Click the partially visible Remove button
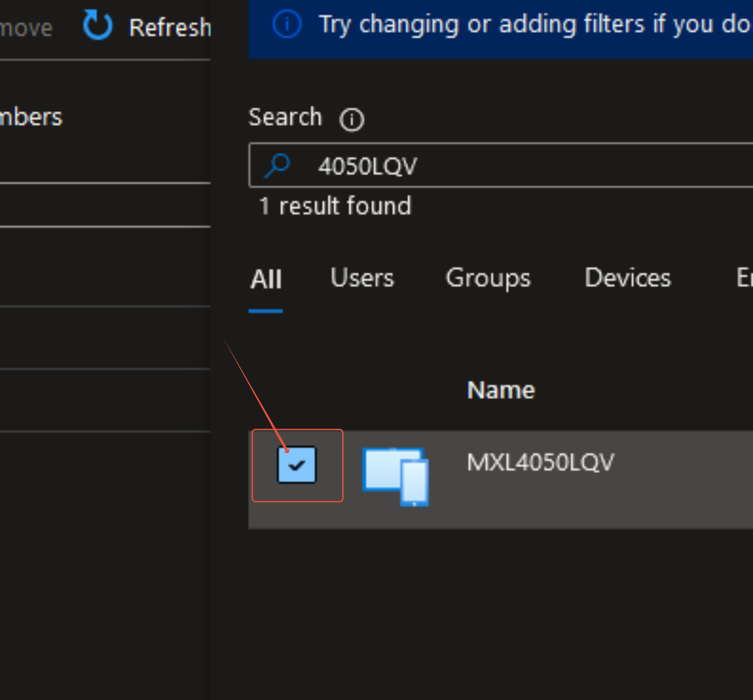 (26, 28)
